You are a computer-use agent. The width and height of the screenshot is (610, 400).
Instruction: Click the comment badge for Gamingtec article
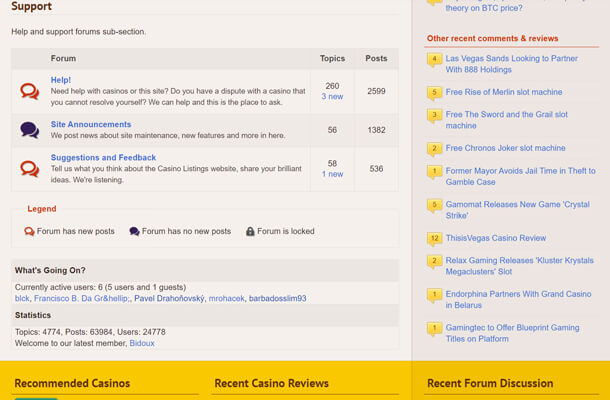[435, 329]
